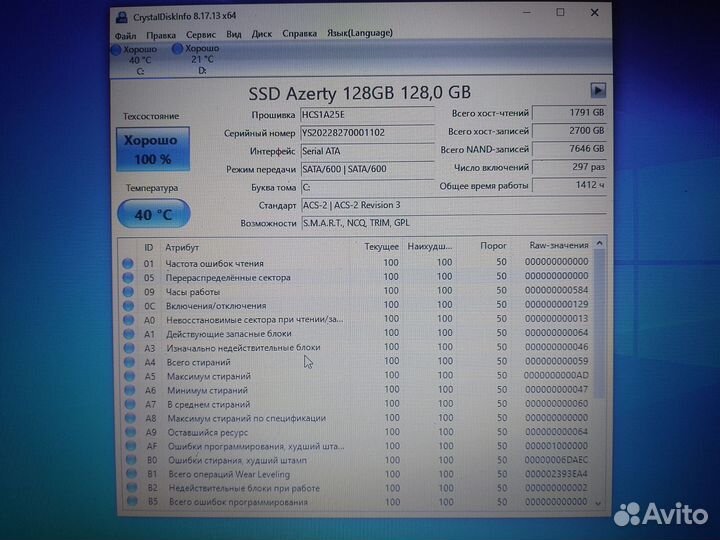Click blue status dot for attribute B0
The width and height of the screenshot is (720, 540).
point(127,460)
